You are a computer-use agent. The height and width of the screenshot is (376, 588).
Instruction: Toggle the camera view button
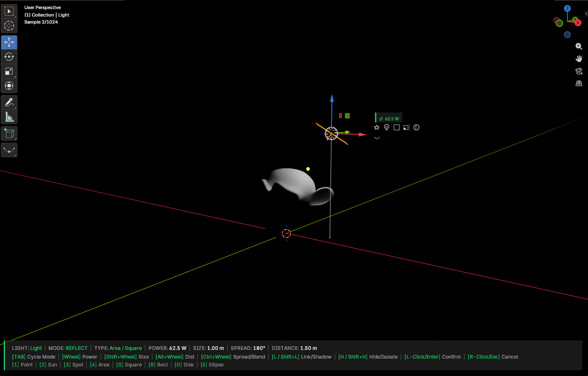(x=579, y=71)
